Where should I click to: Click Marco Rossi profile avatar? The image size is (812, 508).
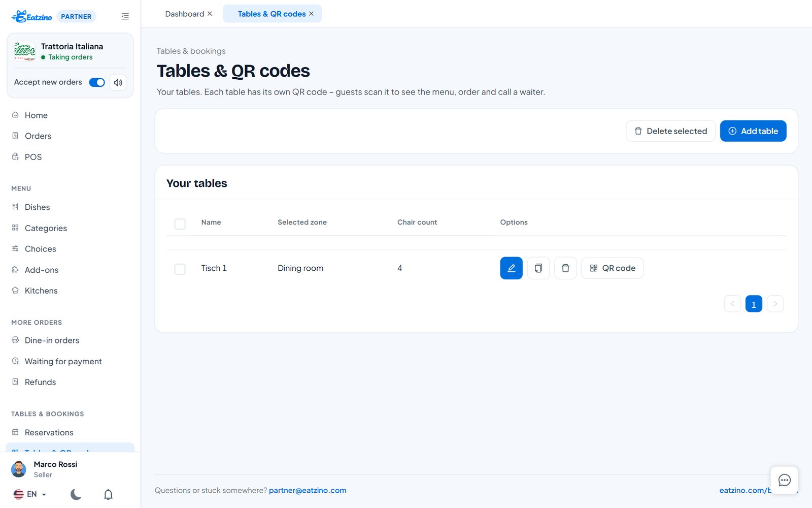19,469
